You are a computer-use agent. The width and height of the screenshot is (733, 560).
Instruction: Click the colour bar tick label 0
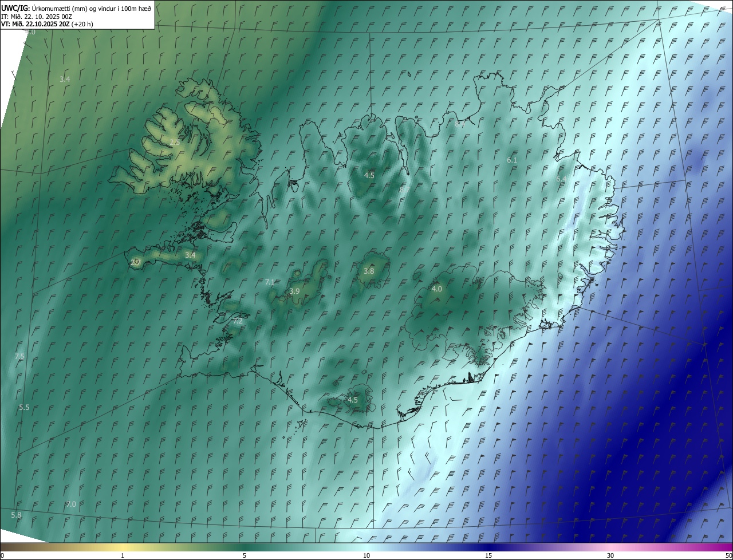coord(2,555)
